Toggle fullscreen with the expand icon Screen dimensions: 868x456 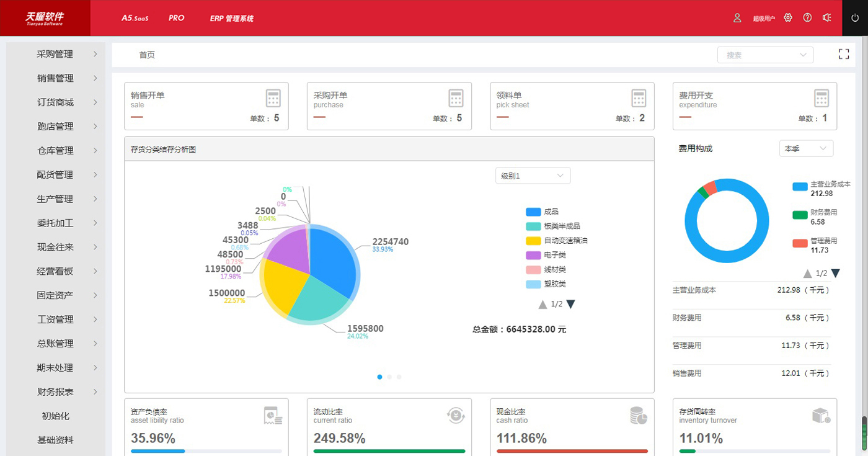coord(843,55)
